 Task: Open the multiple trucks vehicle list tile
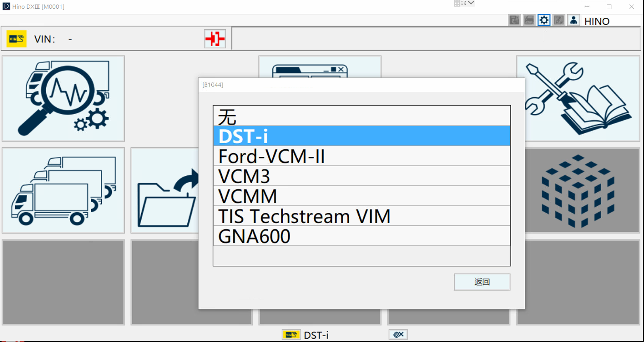[x=63, y=190]
